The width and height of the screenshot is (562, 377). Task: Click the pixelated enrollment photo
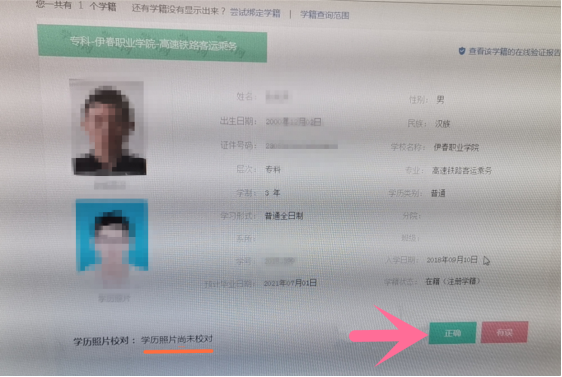click(x=109, y=128)
